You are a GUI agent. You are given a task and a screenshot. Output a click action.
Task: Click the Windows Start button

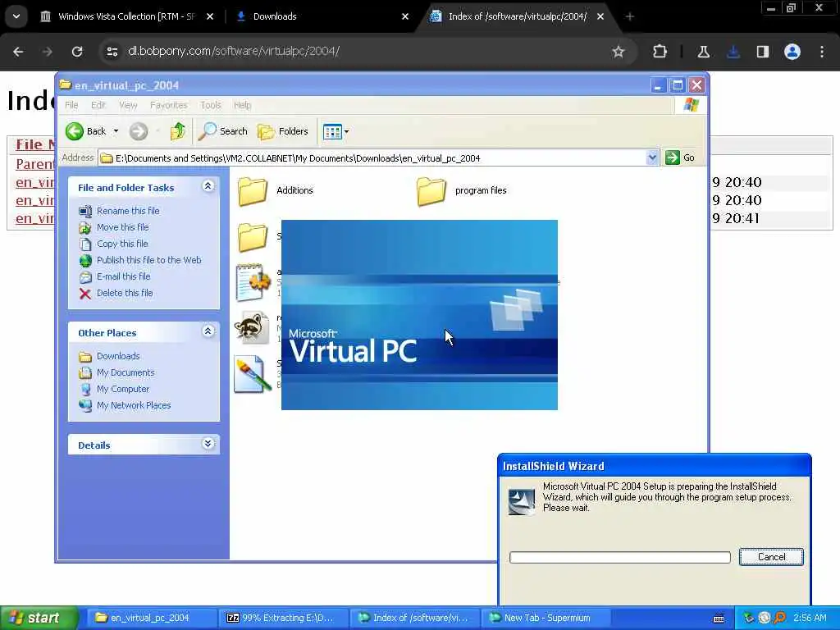click(x=39, y=619)
